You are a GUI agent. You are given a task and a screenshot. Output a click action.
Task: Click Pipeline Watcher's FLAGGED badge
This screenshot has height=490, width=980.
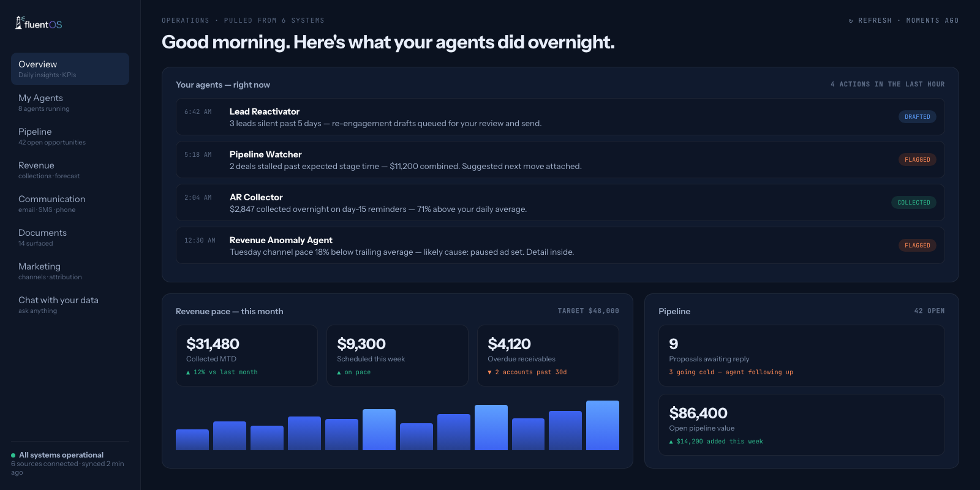click(917, 160)
